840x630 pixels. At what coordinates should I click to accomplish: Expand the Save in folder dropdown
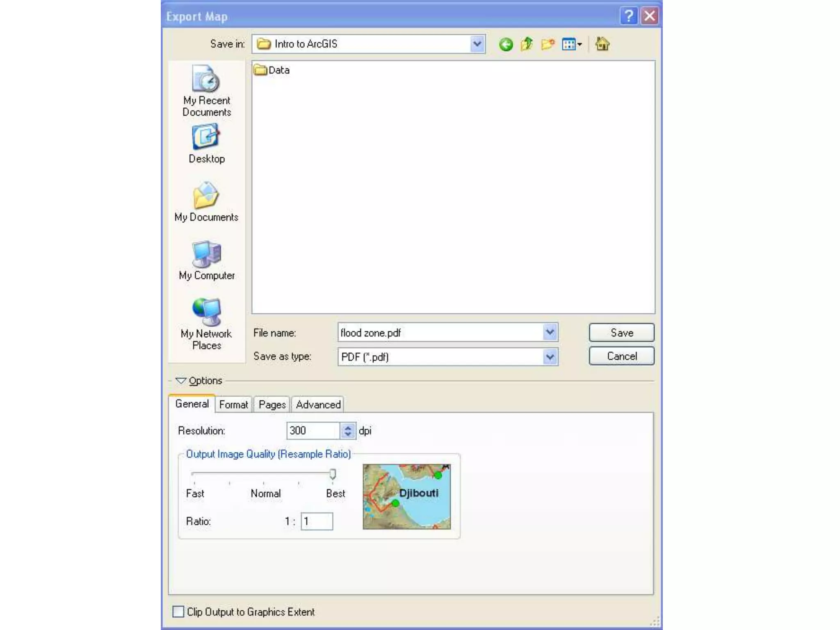pyautogui.click(x=477, y=44)
